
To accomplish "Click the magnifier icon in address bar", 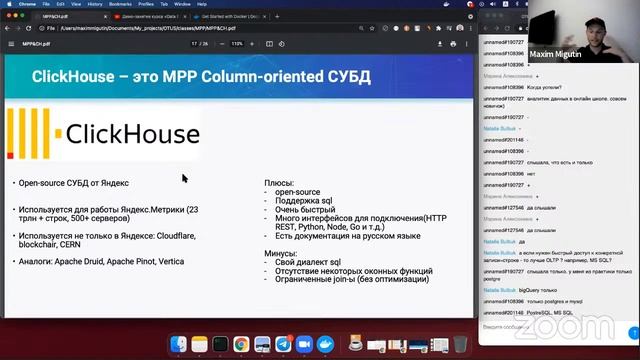I will [361, 28].
